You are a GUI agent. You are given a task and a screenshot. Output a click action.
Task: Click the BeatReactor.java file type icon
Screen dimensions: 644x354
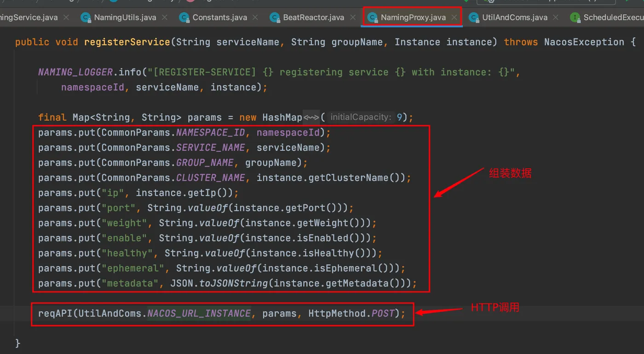(275, 18)
